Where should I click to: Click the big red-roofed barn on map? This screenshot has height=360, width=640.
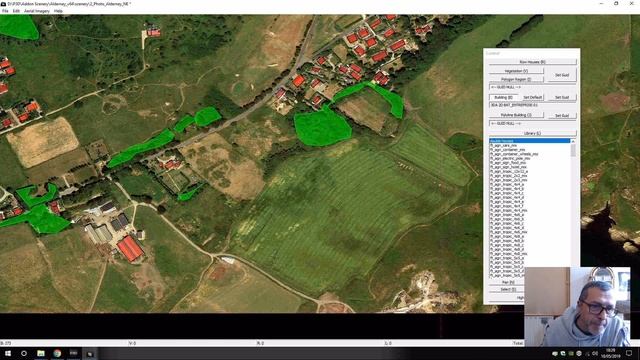[130, 248]
